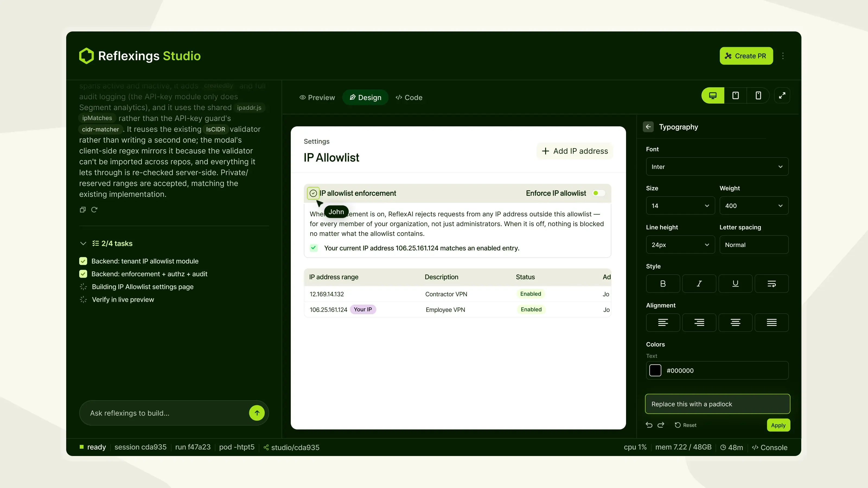Align text to the left

pyautogui.click(x=663, y=323)
